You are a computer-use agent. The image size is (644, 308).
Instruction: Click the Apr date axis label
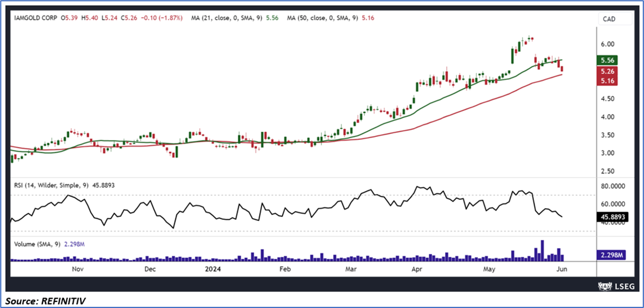click(x=417, y=269)
